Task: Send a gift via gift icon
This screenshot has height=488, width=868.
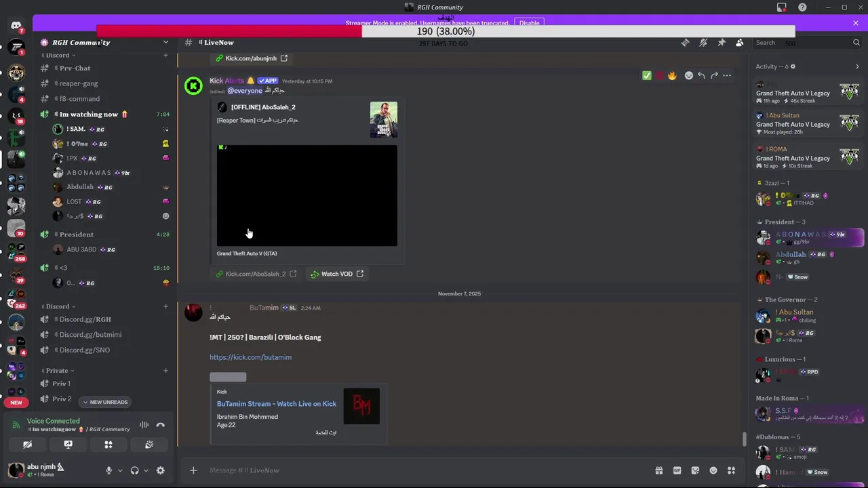Action: (658, 470)
